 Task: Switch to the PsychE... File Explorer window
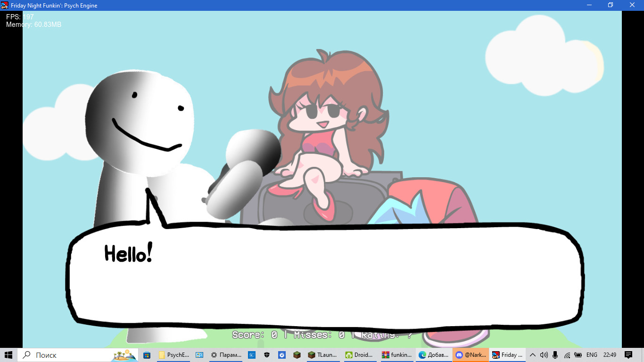(173, 355)
